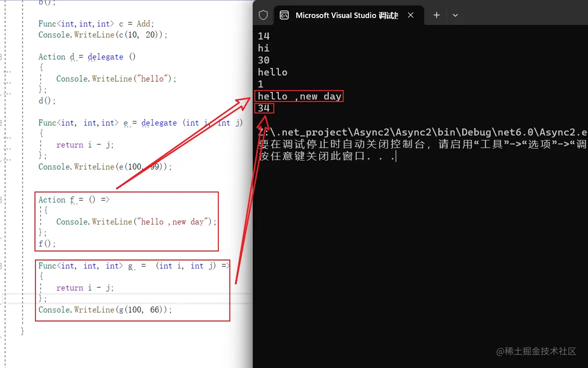The width and height of the screenshot is (588, 368).
Task: Click the "Func<int, int,int> e = delegate" line
Action: tap(140, 123)
